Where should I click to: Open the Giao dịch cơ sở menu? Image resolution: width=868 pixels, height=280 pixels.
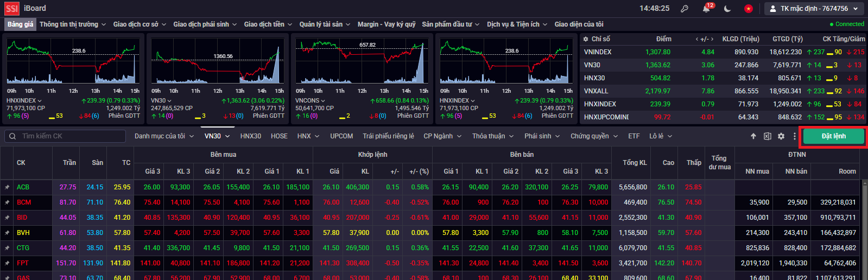140,24
